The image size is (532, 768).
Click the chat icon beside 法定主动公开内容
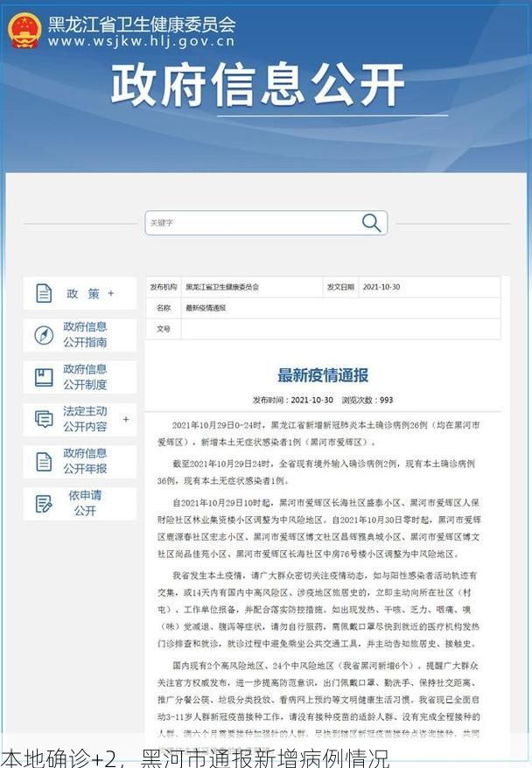click(44, 419)
